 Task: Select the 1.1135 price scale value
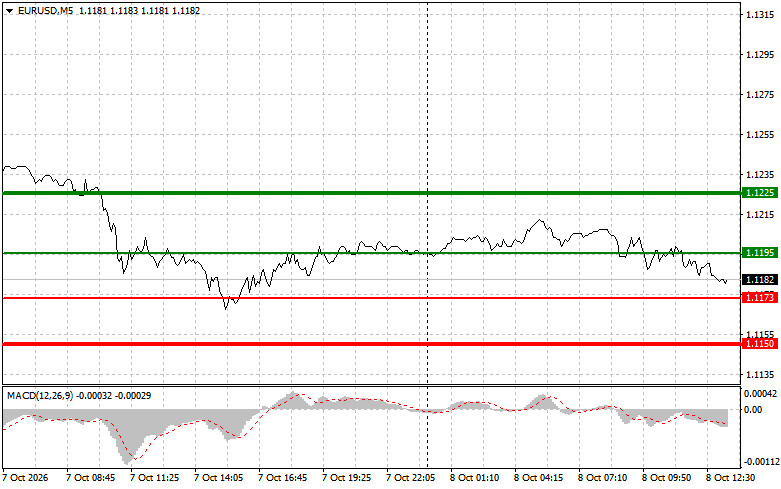760,374
